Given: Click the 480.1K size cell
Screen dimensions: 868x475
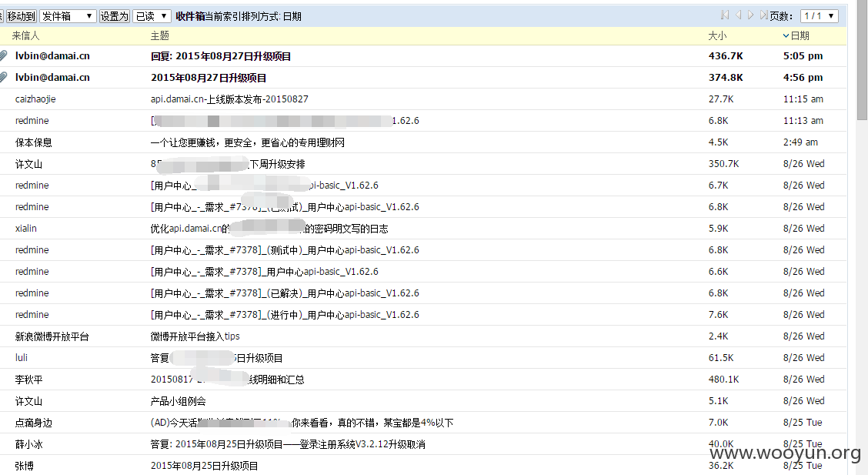Looking at the screenshot, I should (723, 380).
